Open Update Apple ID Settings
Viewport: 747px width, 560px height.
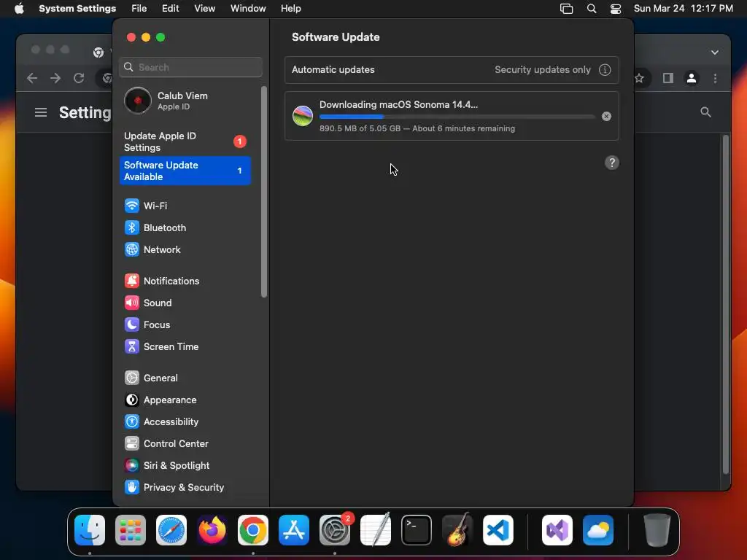point(186,142)
